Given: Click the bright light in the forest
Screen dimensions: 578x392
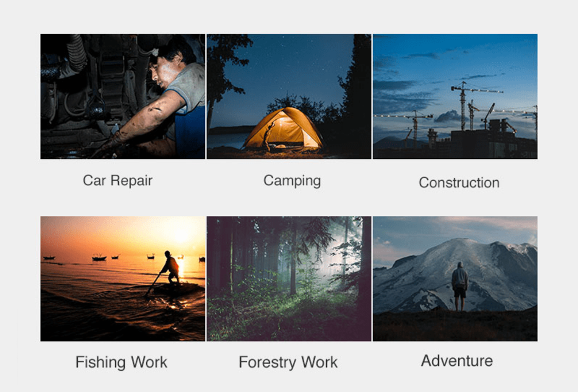Looking at the screenshot, I should (332, 254).
